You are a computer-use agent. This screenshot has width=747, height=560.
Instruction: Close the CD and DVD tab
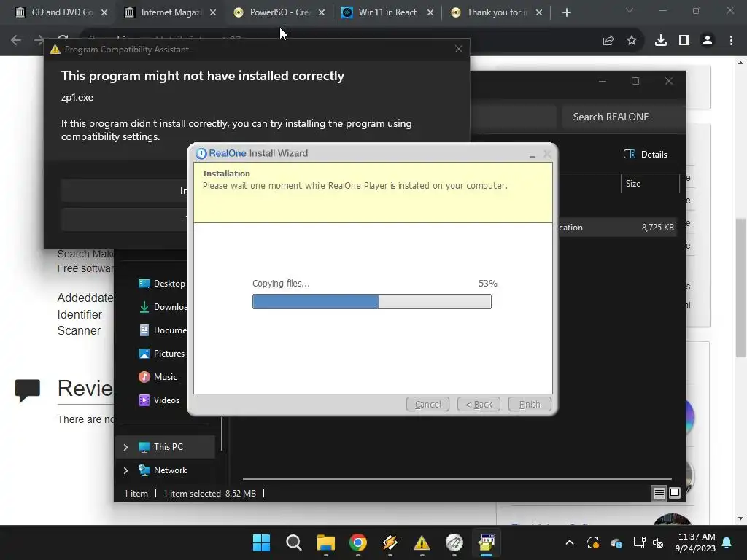tap(104, 12)
